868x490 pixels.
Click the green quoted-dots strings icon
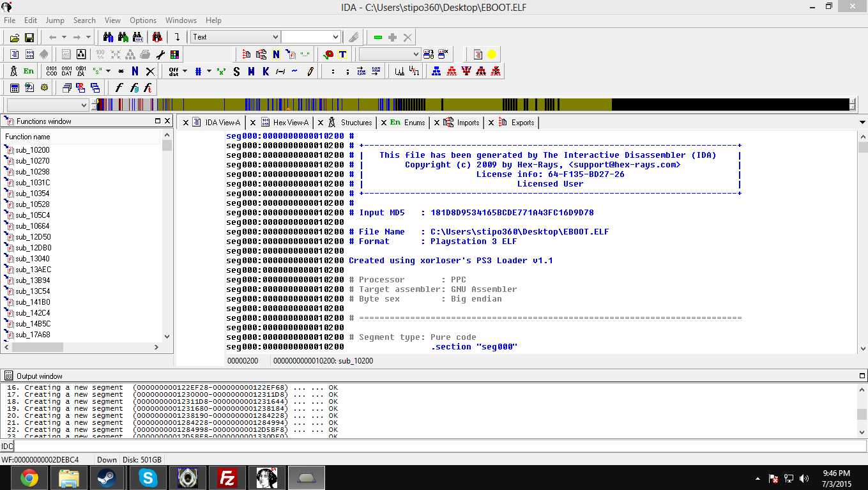pyautogui.click(x=305, y=54)
